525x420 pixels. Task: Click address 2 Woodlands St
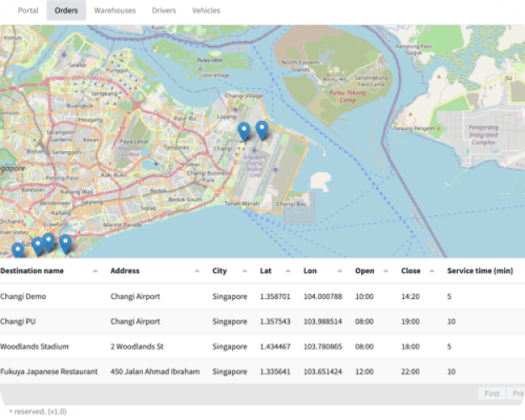pos(137,346)
